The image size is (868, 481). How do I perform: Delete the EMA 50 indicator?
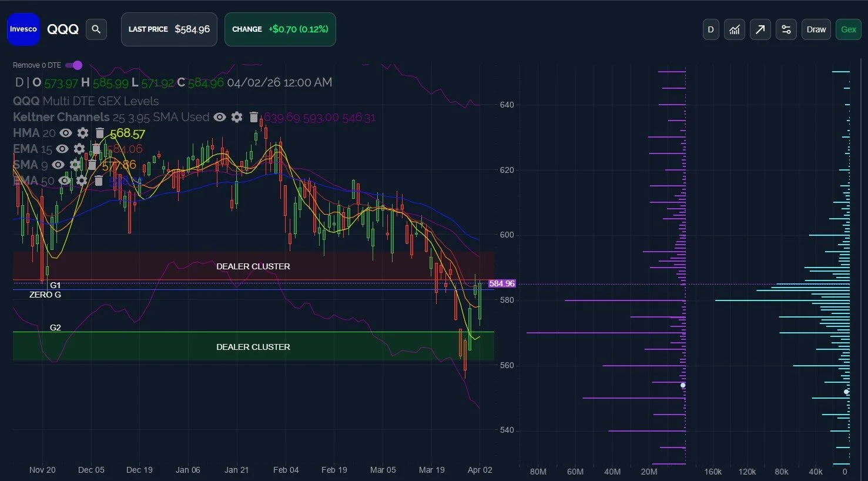(99, 181)
